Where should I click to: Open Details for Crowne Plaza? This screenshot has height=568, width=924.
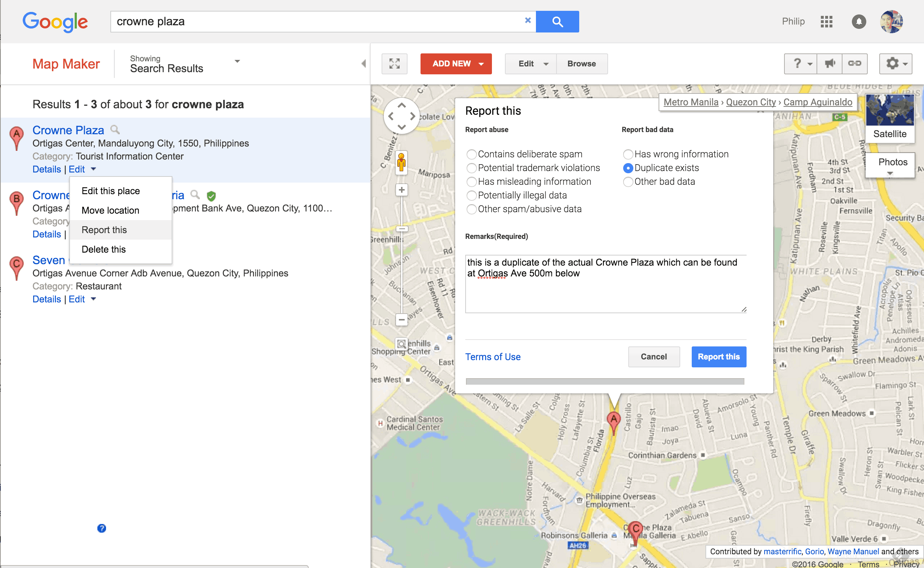coord(47,169)
